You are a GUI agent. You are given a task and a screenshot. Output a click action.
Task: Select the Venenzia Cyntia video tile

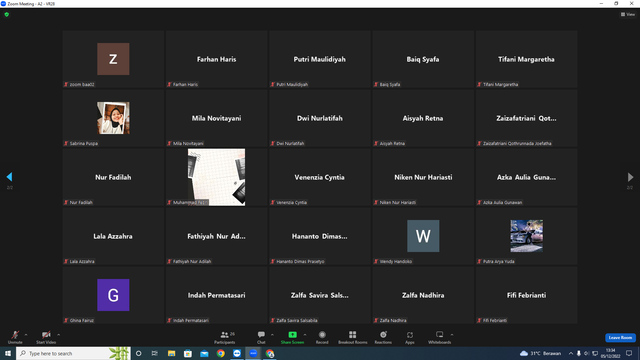[320, 177]
